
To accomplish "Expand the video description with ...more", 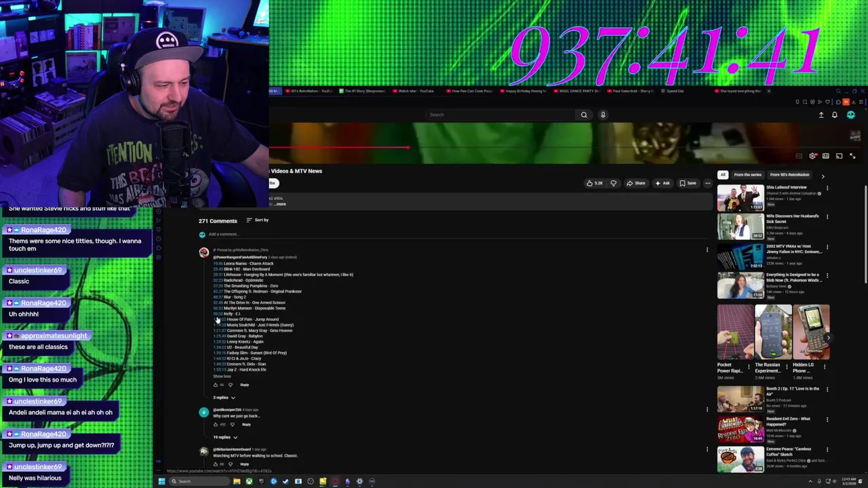I will tap(280, 204).
